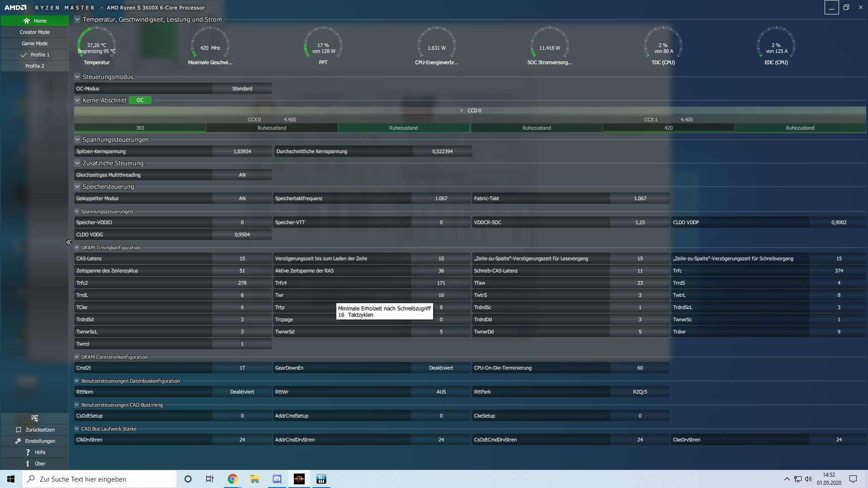Open Einstellungen via the gear icon
Image resolution: width=868 pixels, height=488 pixels.
click(18, 441)
